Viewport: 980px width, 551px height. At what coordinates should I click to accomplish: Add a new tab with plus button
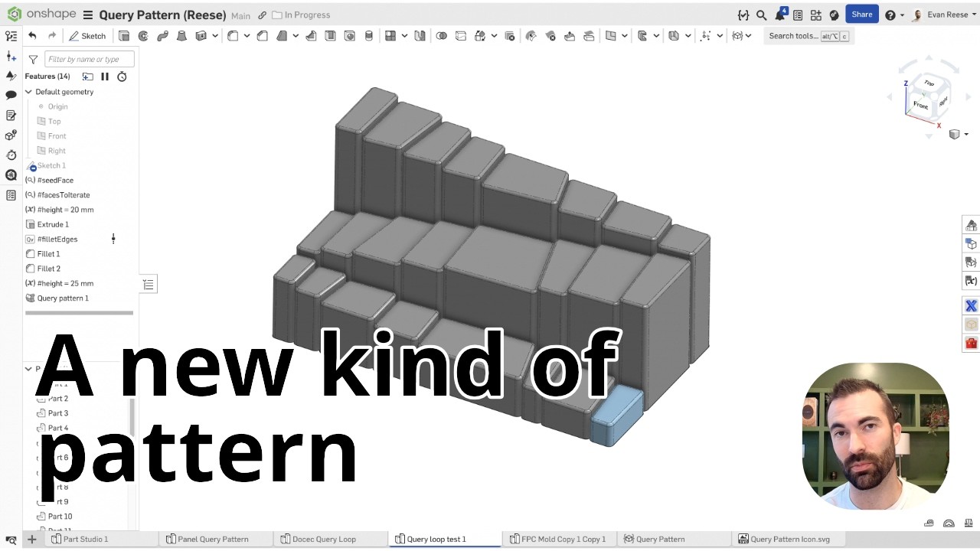pos(31,540)
